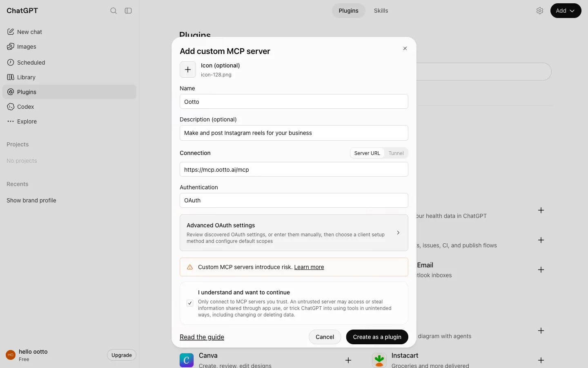Open New chat from the sidebar
The image size is (588, 368).
[x=69, y=32]
